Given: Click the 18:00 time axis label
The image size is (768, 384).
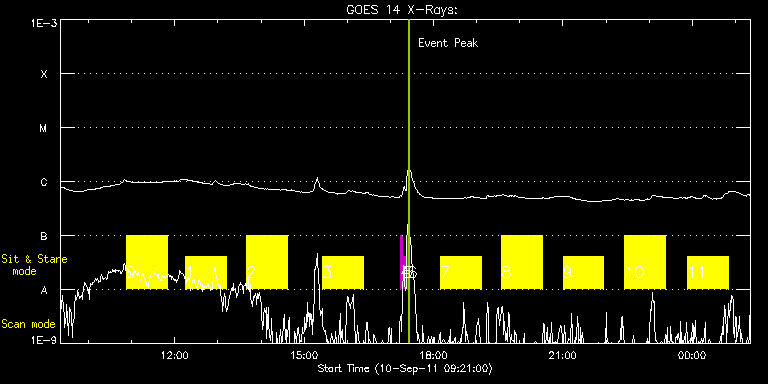Looking at the screenshot, I should tap(433, 355).
